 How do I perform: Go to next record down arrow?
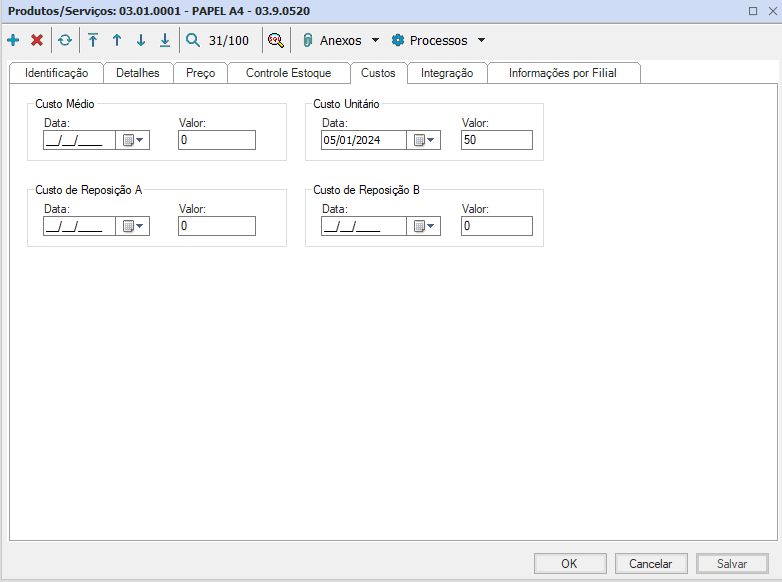point(141,41)
